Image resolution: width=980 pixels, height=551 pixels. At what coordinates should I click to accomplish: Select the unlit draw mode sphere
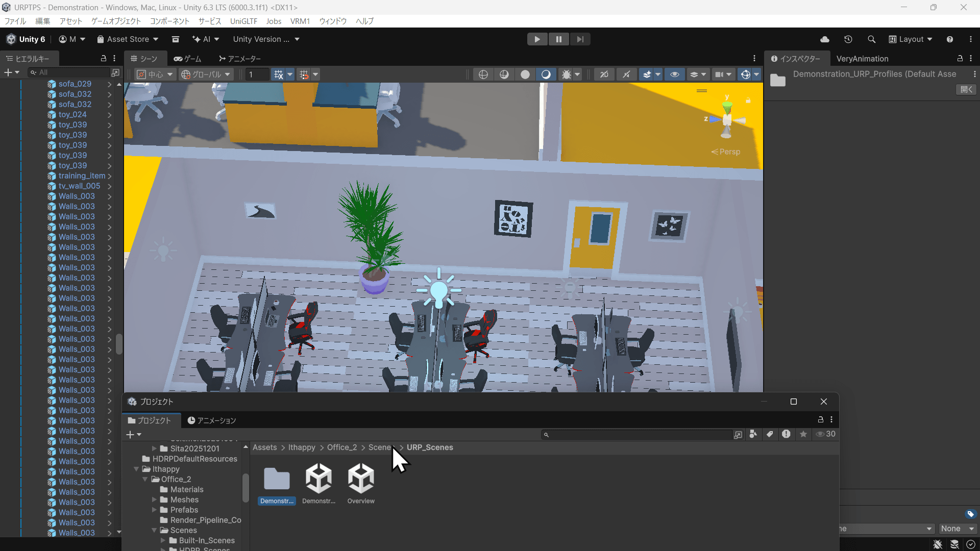[x=546, y=74]
